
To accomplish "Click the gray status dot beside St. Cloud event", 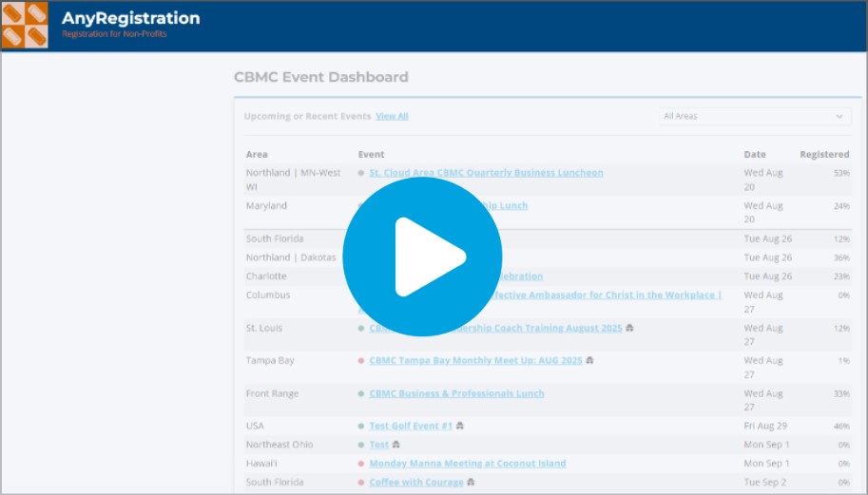I will tap(361, 173).
